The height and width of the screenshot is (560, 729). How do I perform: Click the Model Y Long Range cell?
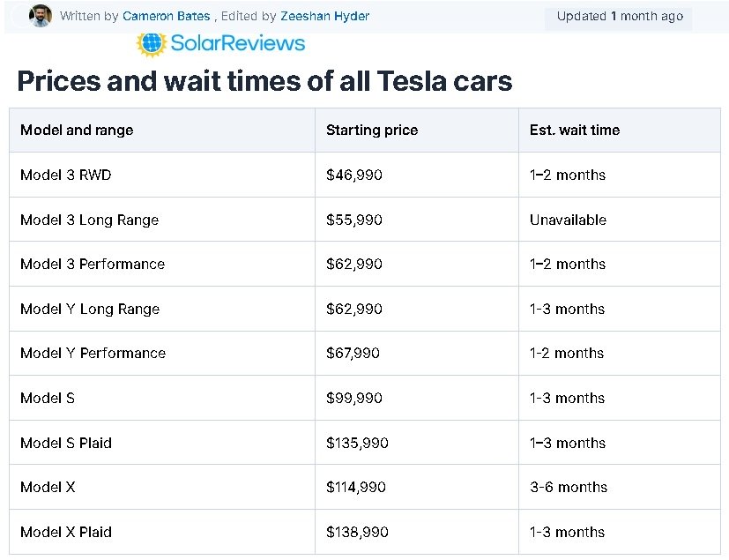coord(162,309)
